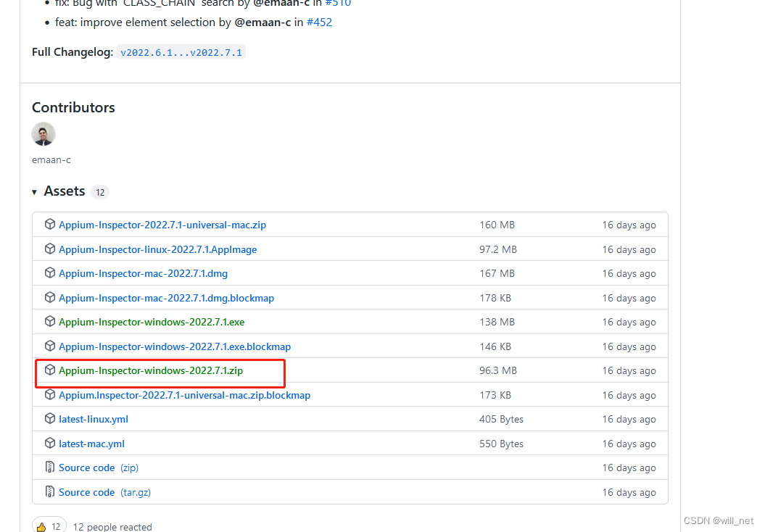The height and width of the screenshot is (532, 765).
Task: Download latest-linux.yml file
Action: pos(94,420)
